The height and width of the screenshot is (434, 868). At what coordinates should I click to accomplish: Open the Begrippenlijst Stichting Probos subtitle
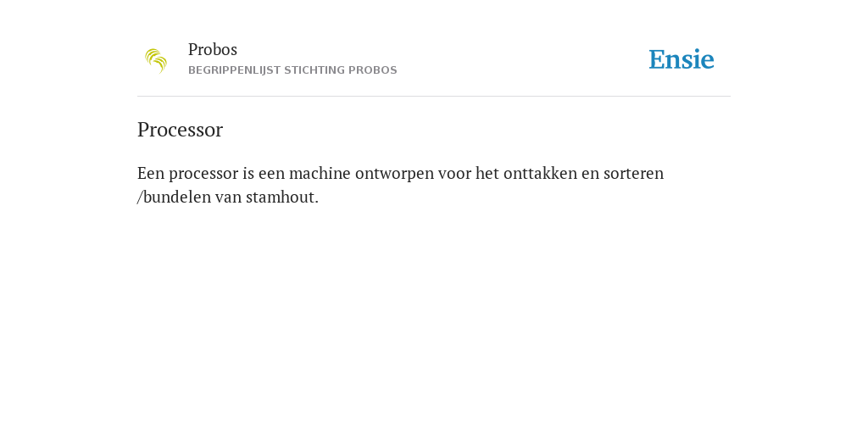[x=292, y=70]
